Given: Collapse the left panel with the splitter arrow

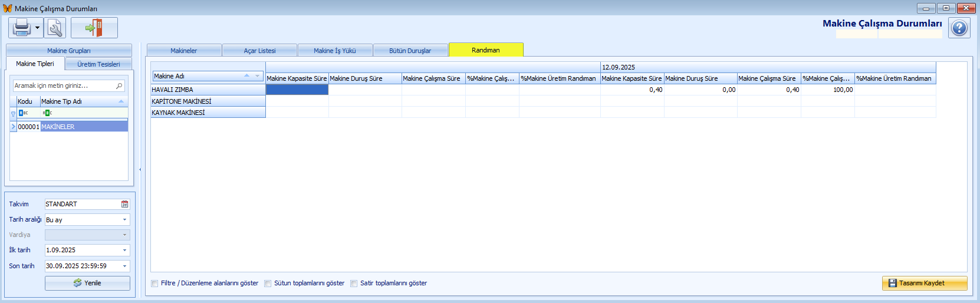Looking at the screenshot, I should [x=140, y=170].
